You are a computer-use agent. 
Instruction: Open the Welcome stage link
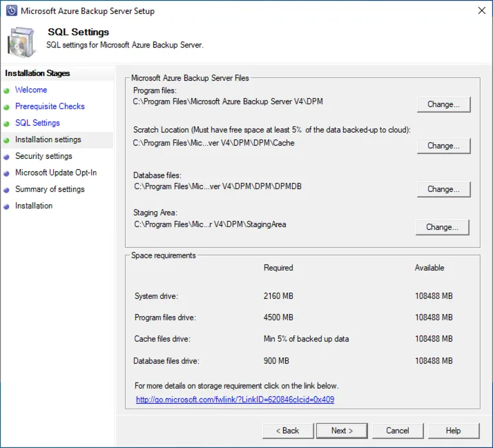point(31,90)
